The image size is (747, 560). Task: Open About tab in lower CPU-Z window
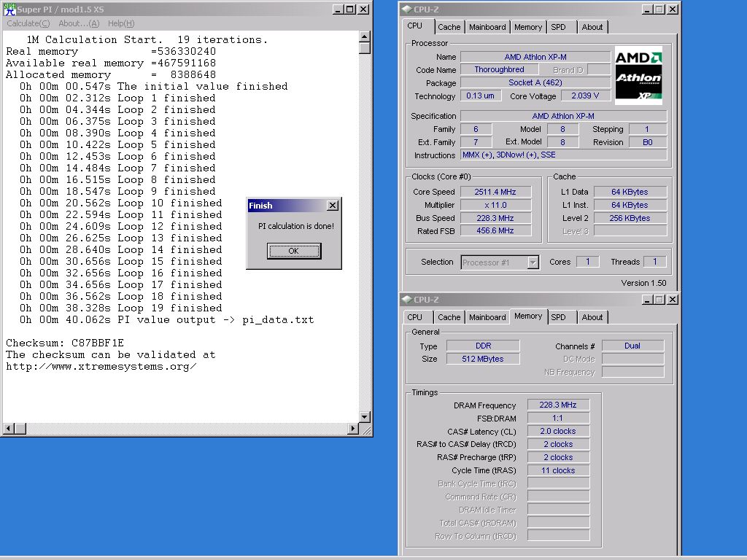[x=592, y=317]
